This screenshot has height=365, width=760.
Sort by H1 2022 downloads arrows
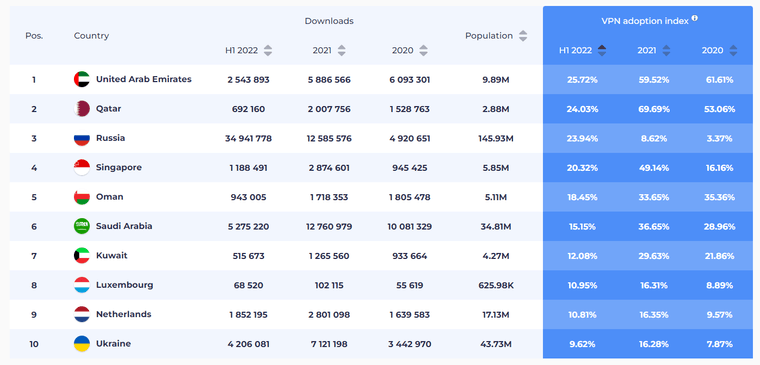click(268, 50)
